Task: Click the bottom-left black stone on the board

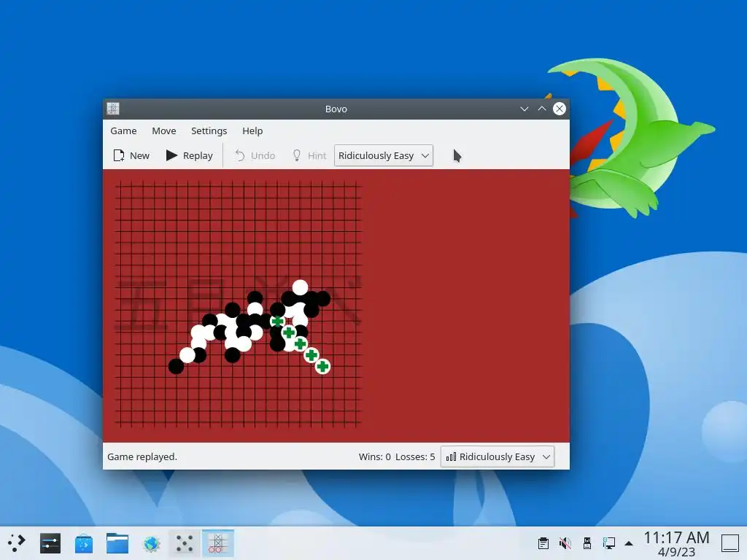Action: 176,366
